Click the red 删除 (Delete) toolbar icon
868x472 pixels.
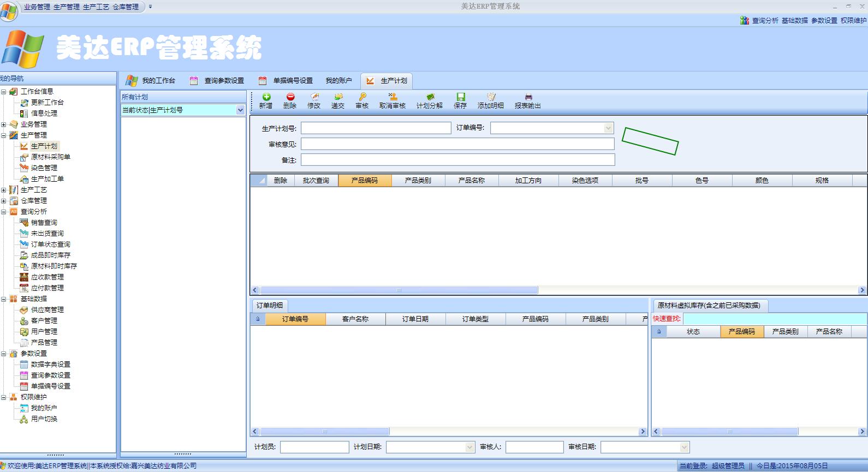(x=290, y=97)
